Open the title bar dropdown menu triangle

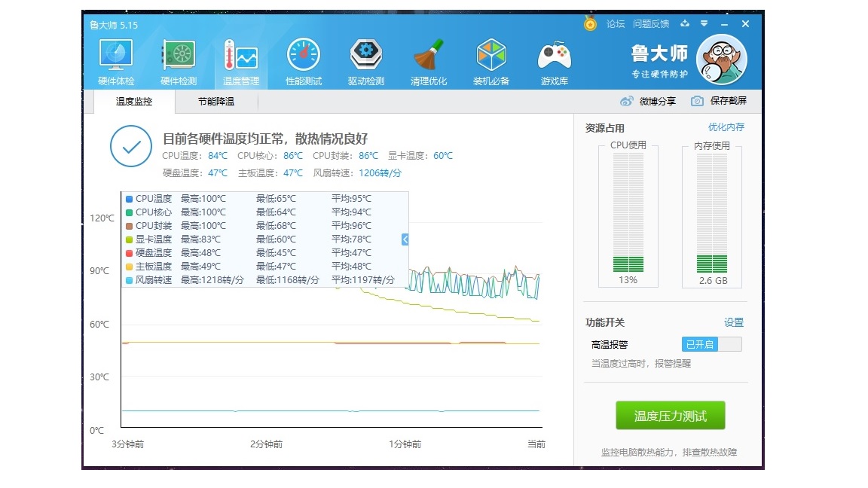click(x=704, y=24)
